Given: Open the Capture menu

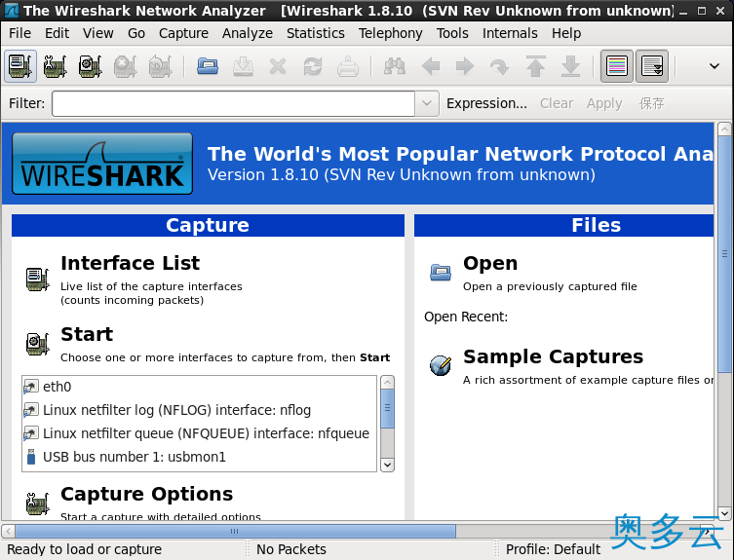Looking at the screenshot, I should pyautogui.click(x=183, y=33).
